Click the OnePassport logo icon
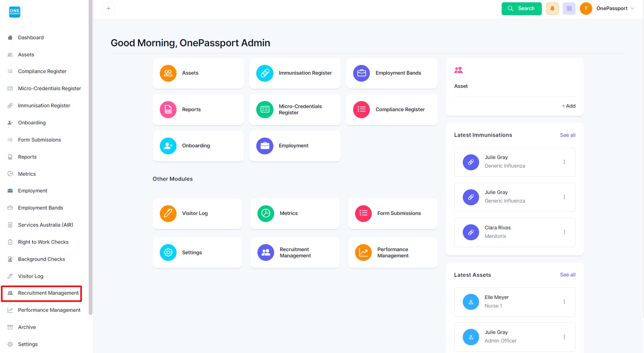 point(15,12)
